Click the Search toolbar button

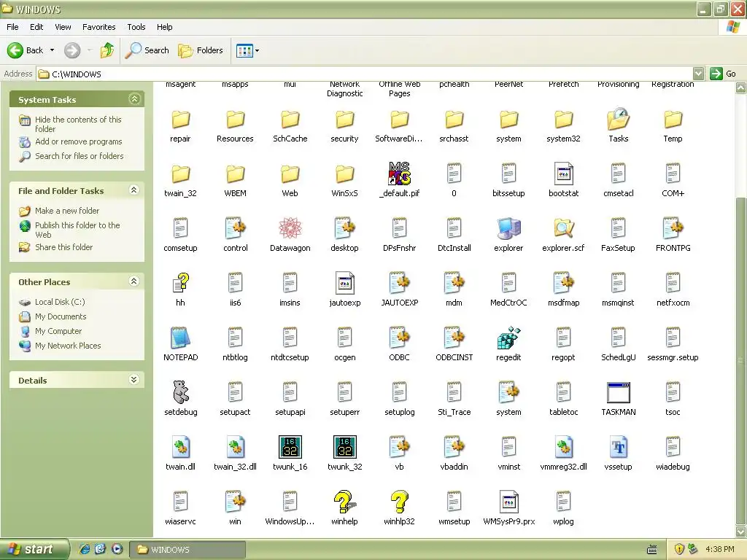click(147, 50)
